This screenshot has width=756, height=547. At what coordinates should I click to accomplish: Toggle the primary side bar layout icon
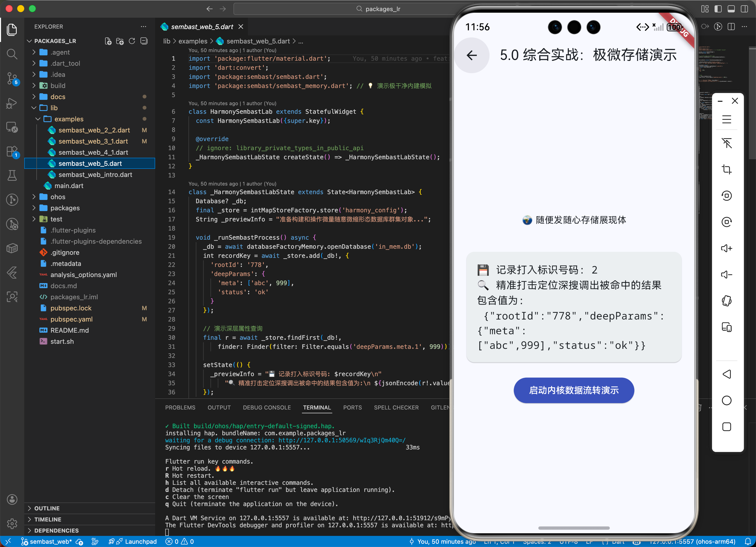718,9
